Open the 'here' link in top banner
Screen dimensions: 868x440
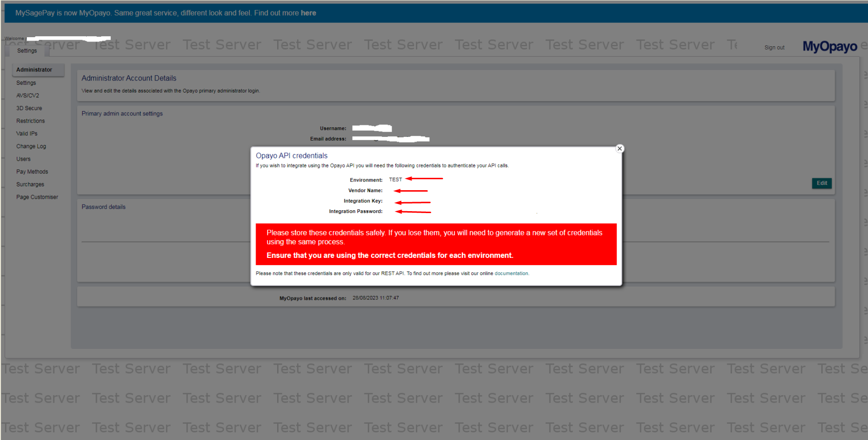(308, 13)
